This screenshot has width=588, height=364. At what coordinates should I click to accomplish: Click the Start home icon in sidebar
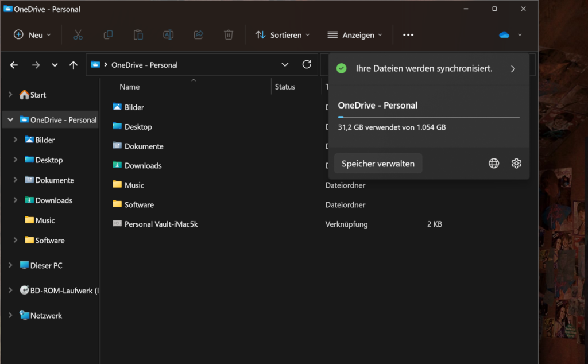pyautogui.click(x=24, y=95)
